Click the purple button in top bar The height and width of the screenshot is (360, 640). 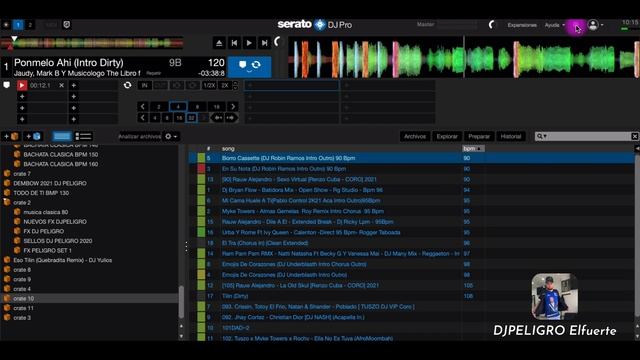[576, 27]
